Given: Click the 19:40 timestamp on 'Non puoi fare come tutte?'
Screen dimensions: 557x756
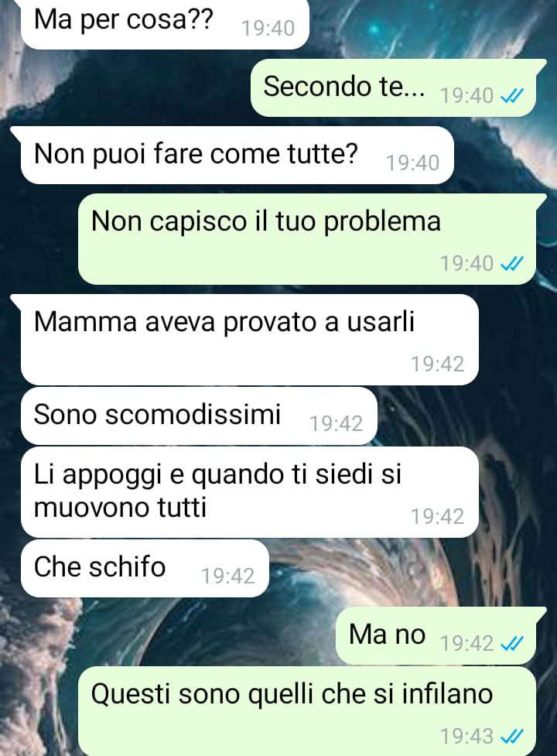Looking at the screenshot, I should point(413,163).
